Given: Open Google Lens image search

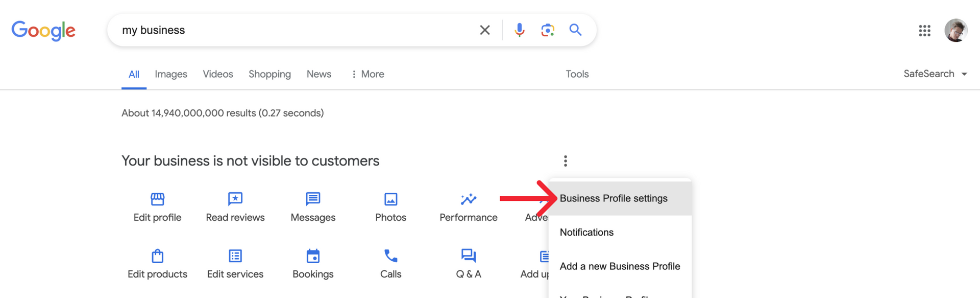Looking at the screenshot, I should pyautogui.click(x=548, y=30).
